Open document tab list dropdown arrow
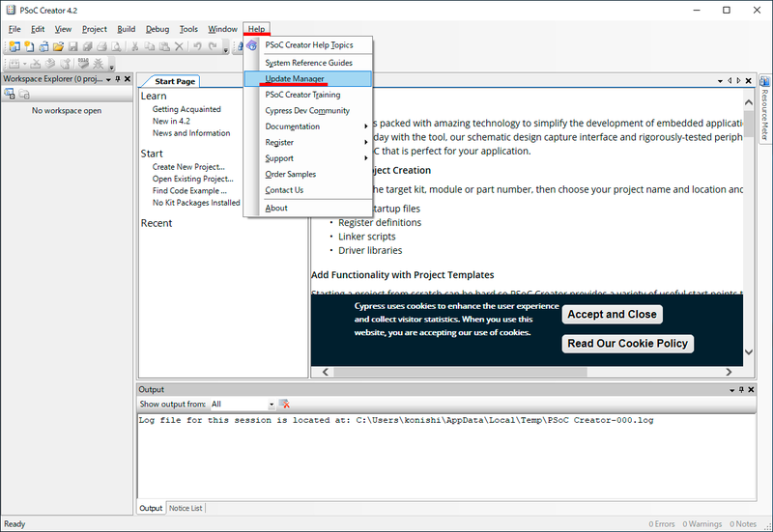The height and width of the screenshot is (532, 773). 720,81
